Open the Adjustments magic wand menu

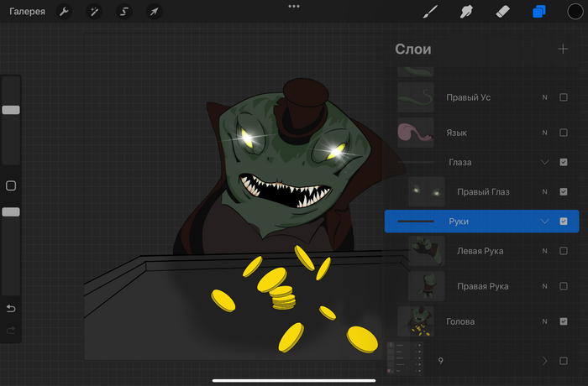(x=94, y=12)
